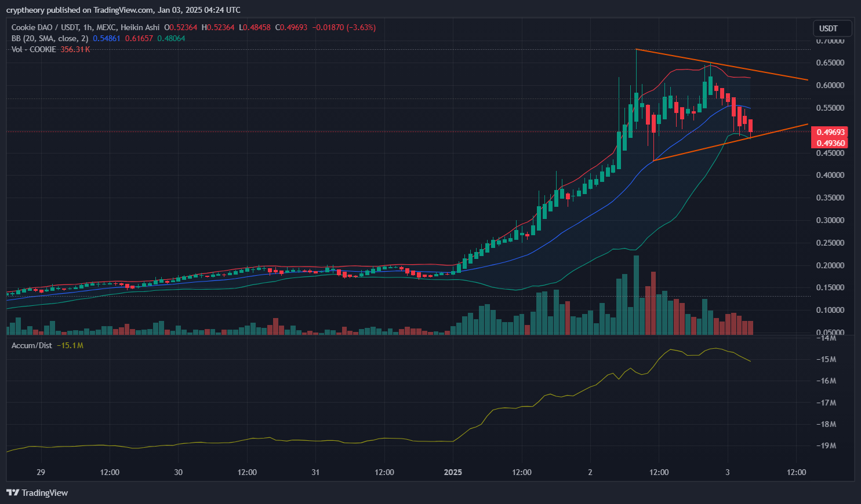Viewport: 861px width, 504px height.
Task: Click the 0.20000 price axis label
Action: (830, 265)
